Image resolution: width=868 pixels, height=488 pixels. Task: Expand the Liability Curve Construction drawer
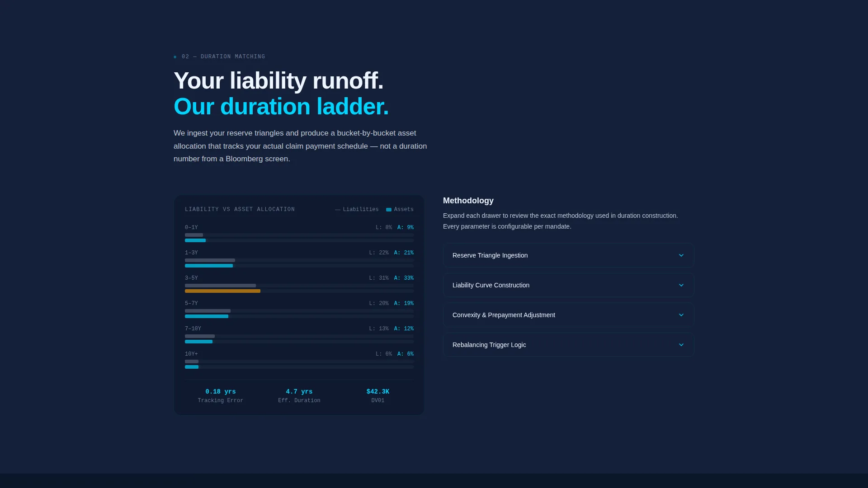568,285
